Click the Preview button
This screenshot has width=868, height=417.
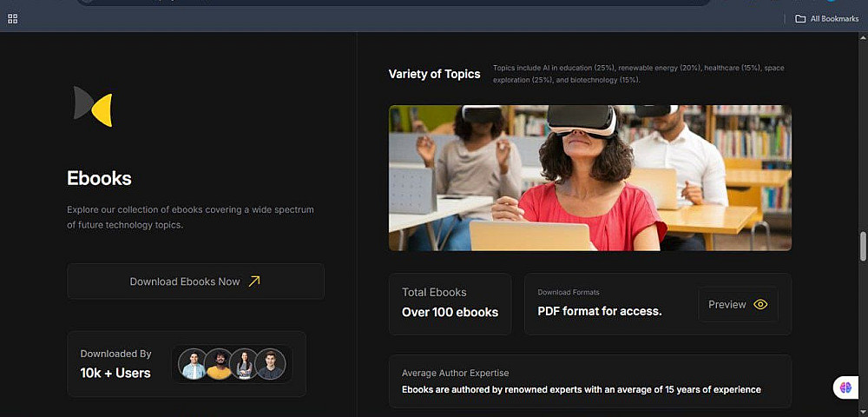pos(738,305)
